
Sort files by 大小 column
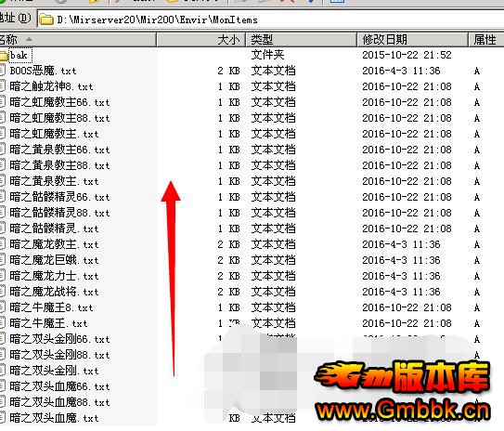[201, 40]
